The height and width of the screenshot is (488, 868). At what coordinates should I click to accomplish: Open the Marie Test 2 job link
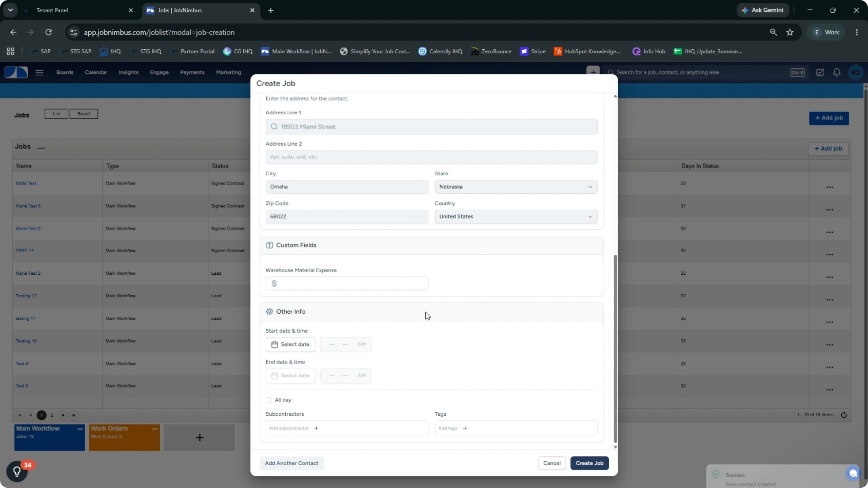point(28,274)
